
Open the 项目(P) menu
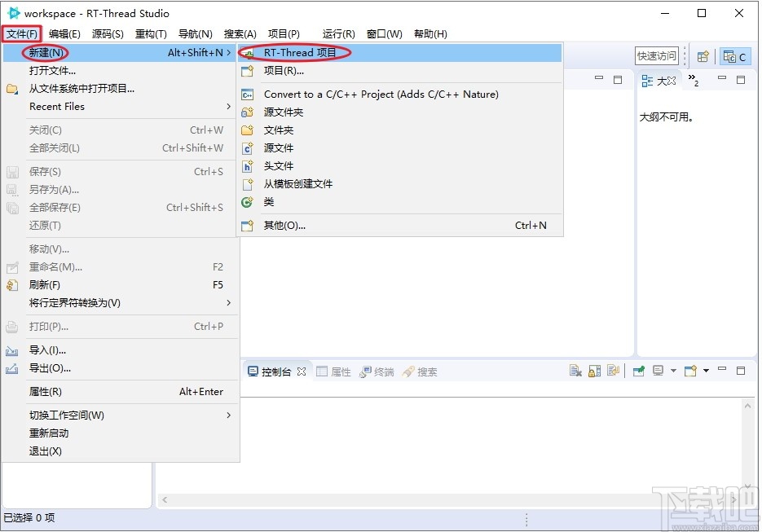pyautogui.click(x=284, y=34)
